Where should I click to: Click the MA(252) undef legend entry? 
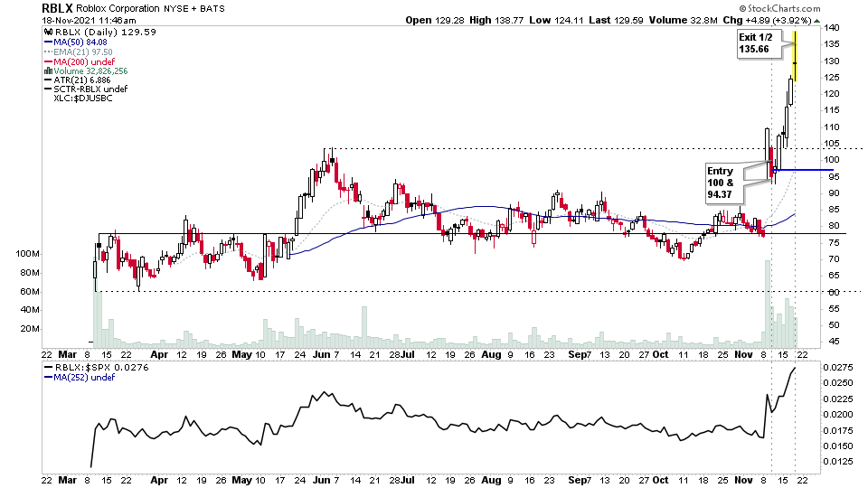[80, 378]
